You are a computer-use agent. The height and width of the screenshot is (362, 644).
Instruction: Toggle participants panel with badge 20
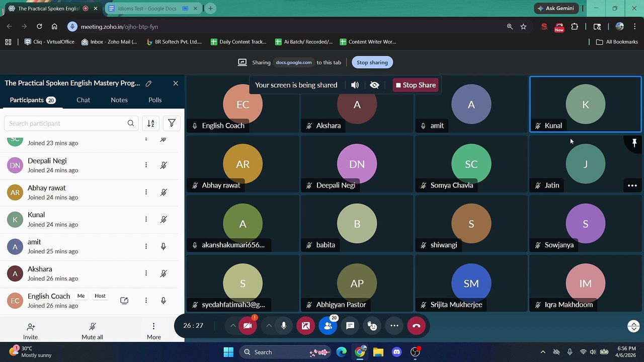[328, 326]
